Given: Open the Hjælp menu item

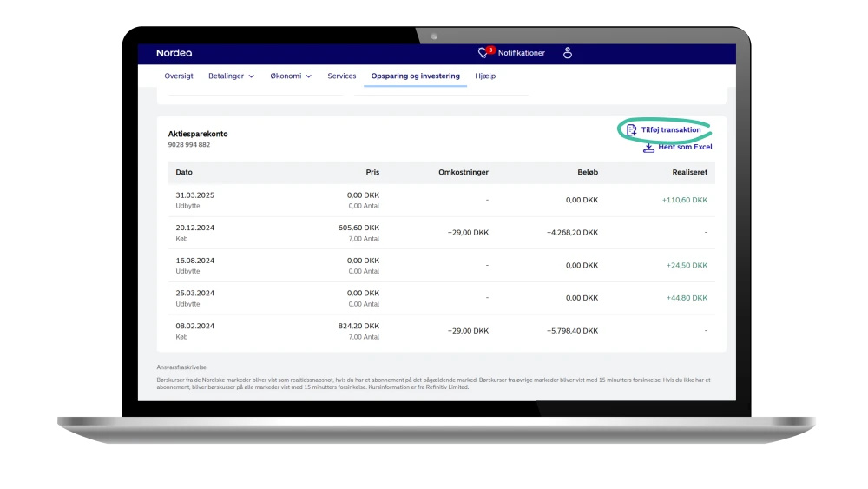Looking at the screenshot, I should click(x=485, y=76).
